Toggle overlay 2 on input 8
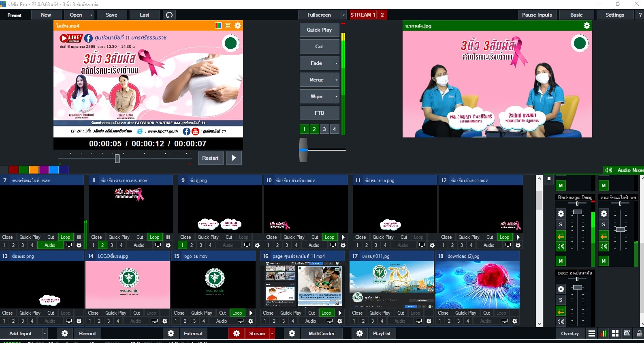644x343 pixels. (102, 245)
